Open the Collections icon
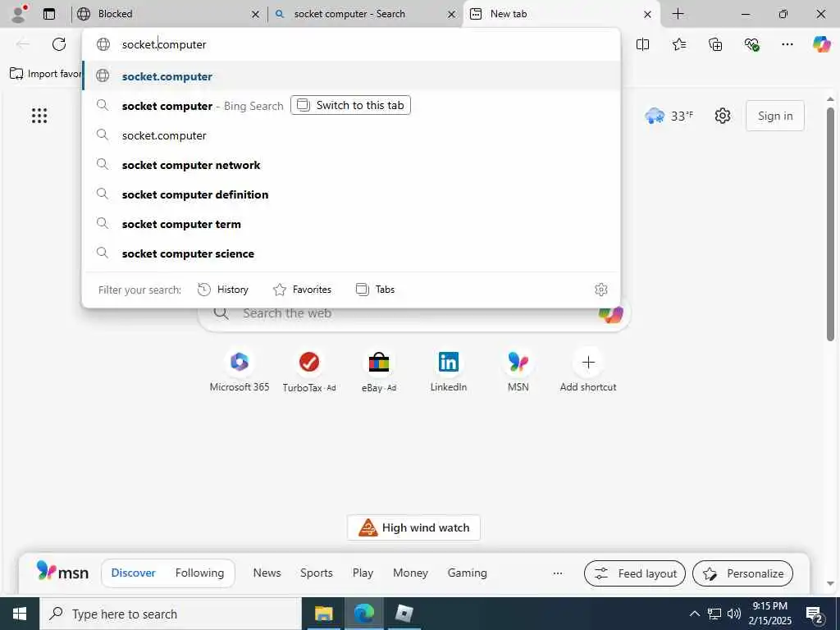Screen dimensions: 840x630 (715, 44)
